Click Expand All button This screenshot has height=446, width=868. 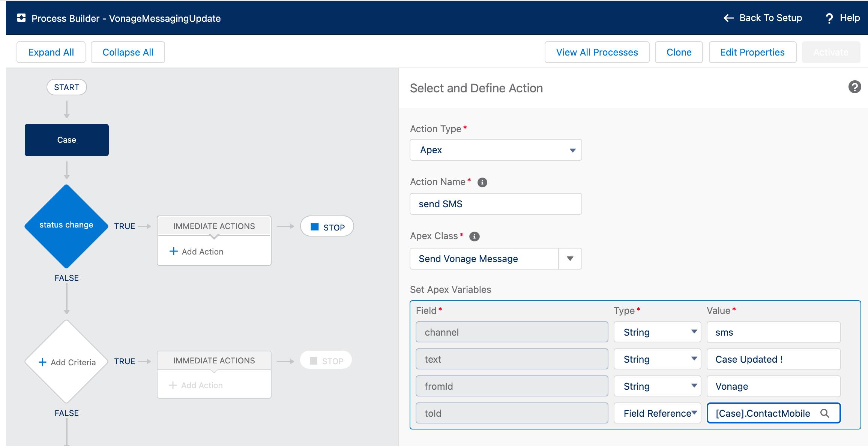click(x=51, y=52)
